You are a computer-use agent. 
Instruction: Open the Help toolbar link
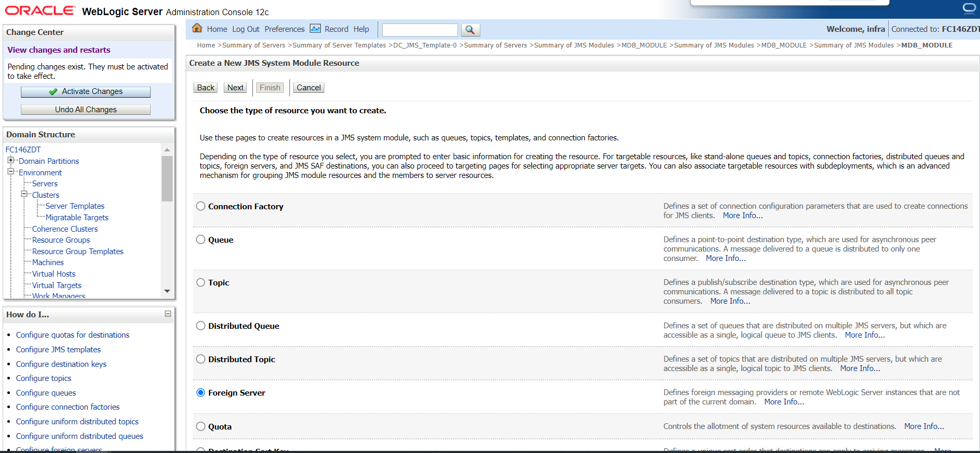point(361,29)
